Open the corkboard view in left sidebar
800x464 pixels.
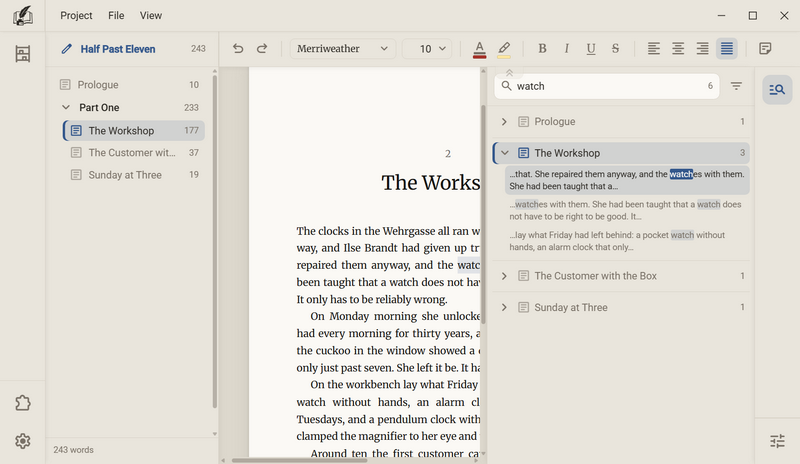pyautogui.click(x=22, y=54)
